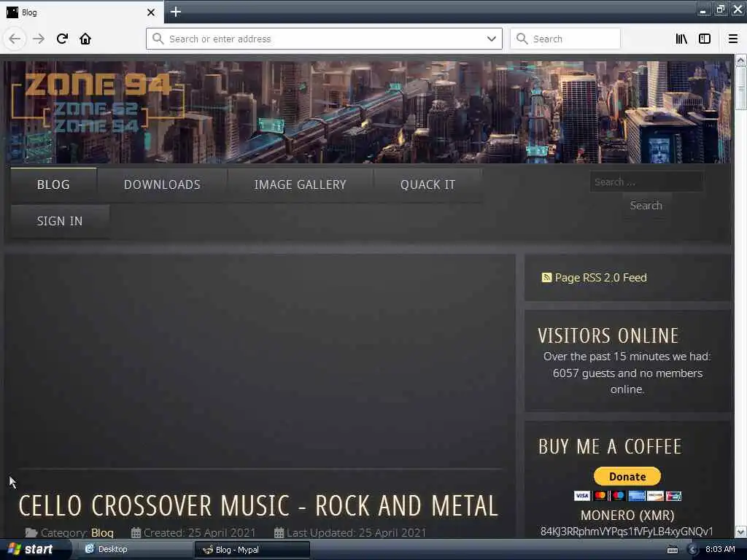Open the Blog category link

tap(102, 533)
